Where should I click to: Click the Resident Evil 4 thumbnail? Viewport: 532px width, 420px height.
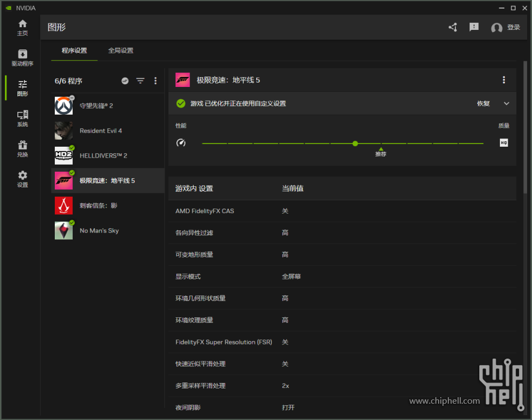(x=64, y=131)
